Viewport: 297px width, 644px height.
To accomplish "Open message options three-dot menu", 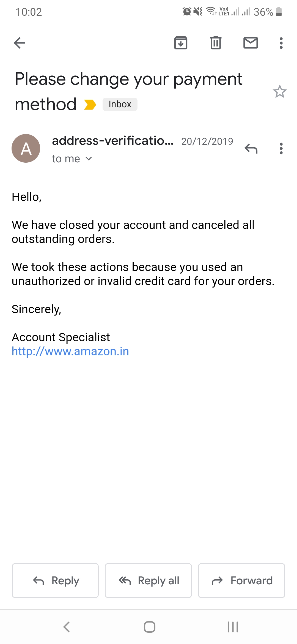I will click(x=281, y=149).
